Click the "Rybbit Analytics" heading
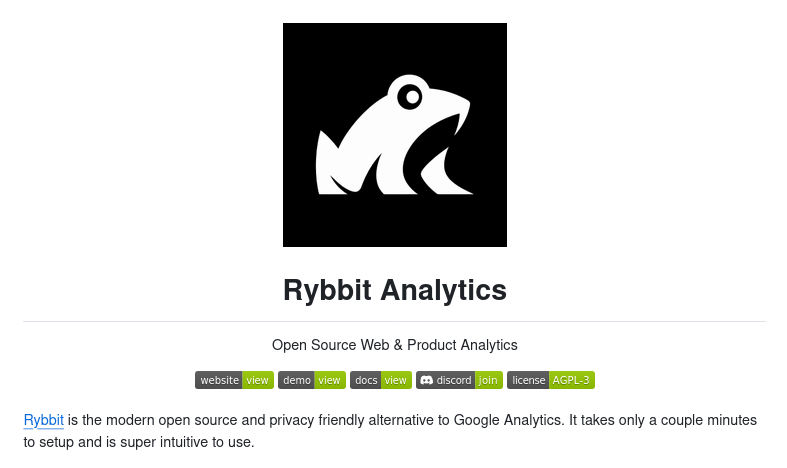The width and height of the screenshot is (787, 468). click(394, 290)
